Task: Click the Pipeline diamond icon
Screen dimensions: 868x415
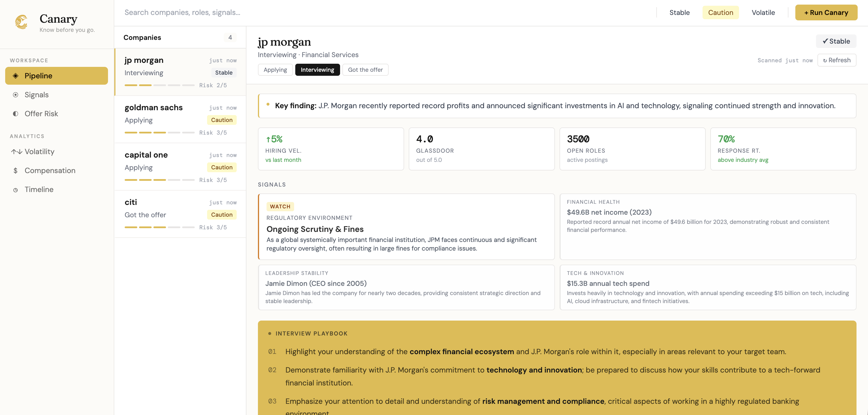Action: point(16,76)
